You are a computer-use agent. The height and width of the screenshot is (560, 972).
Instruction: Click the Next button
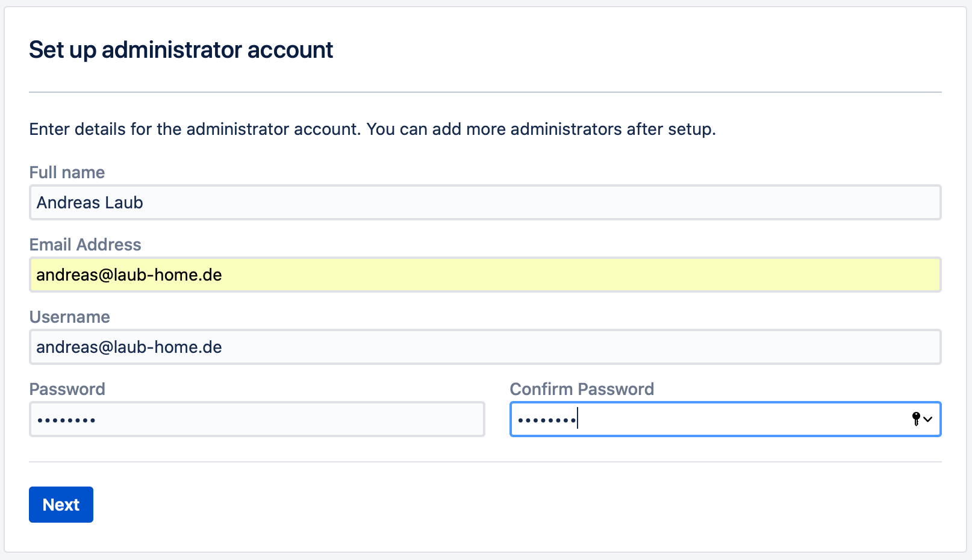coord(61,505)
